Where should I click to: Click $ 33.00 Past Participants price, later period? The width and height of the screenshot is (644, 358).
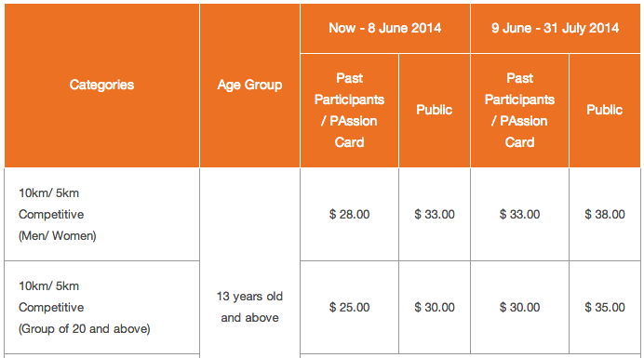click(x=519, y=214)
